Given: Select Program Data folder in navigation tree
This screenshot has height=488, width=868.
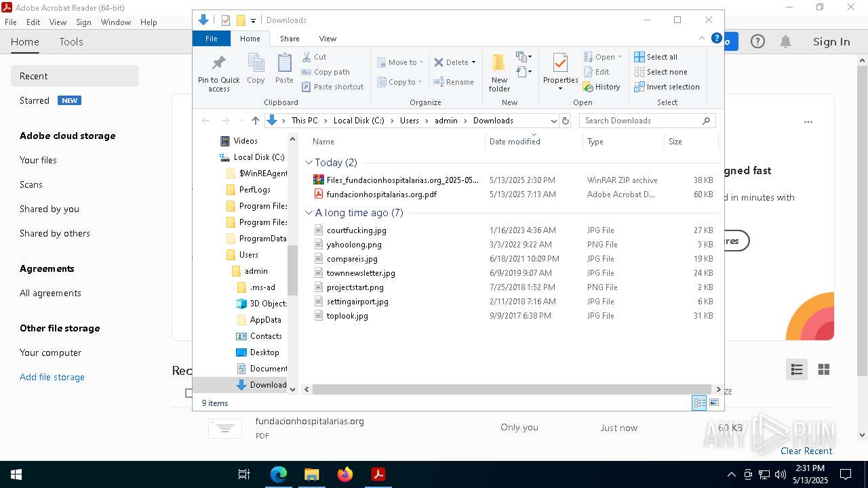Looking at the screenshot, I should [x=262, y=239].
